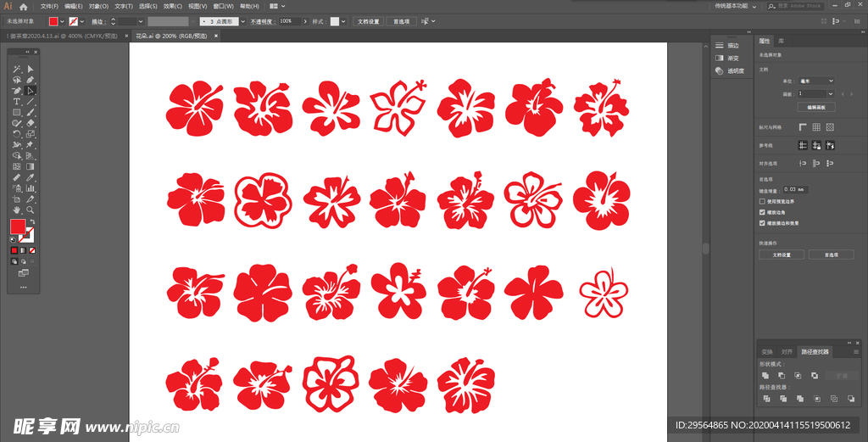Select the Magic Wand tool
The height and width of the screenshot is (442, 868).
pyautogui.click(x=16, y=69)
